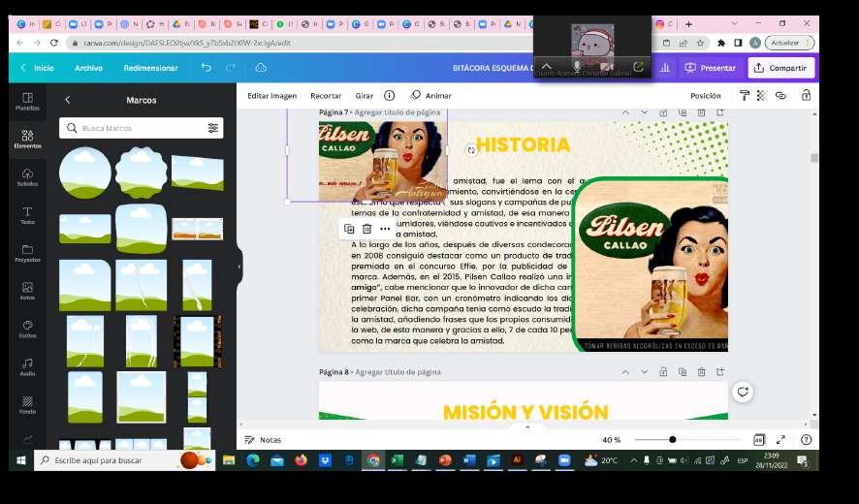Open the Subidos uploads panel

pos(27,177)
